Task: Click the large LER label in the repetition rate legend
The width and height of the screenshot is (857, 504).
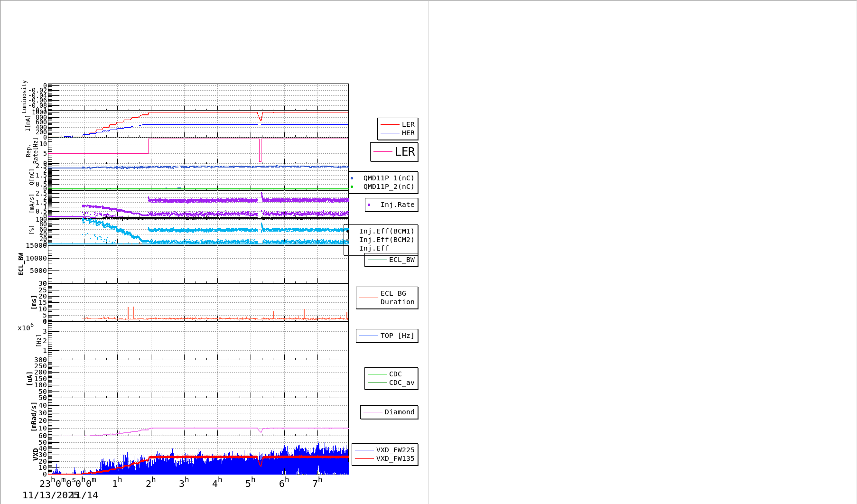Action: tap(404, 152)
